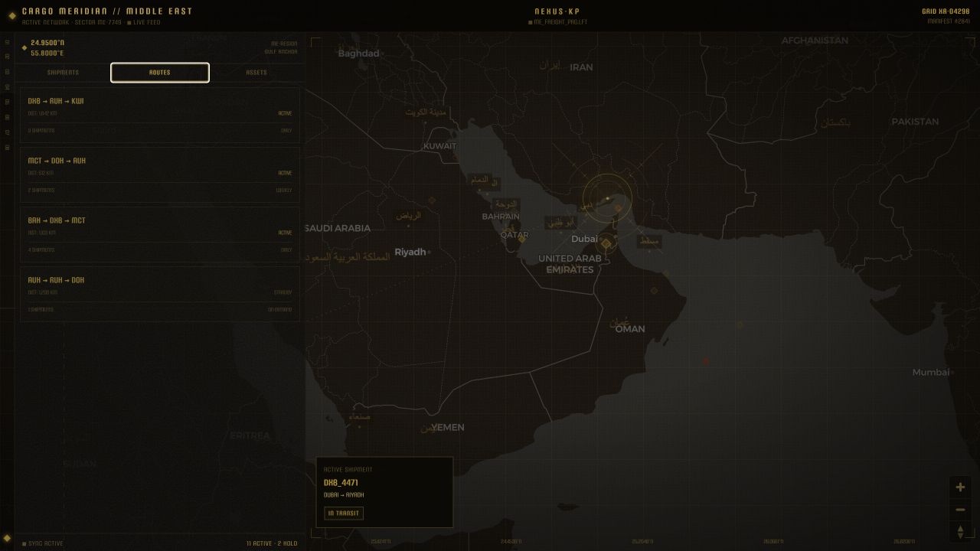Switch to the Shipments tab
This screenshot has width=980, height=551.
pyautogui.click(x=63, y=73)
